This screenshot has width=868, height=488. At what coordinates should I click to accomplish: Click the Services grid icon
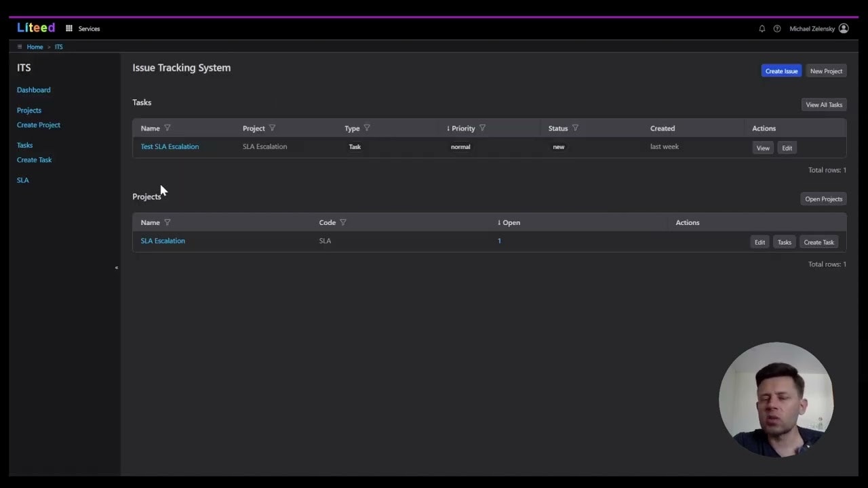click(x=68, y=28)
